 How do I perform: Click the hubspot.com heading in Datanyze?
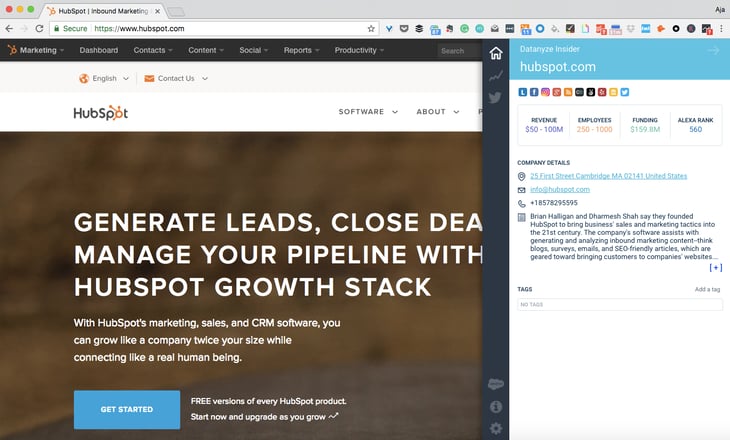click(558, 67)
